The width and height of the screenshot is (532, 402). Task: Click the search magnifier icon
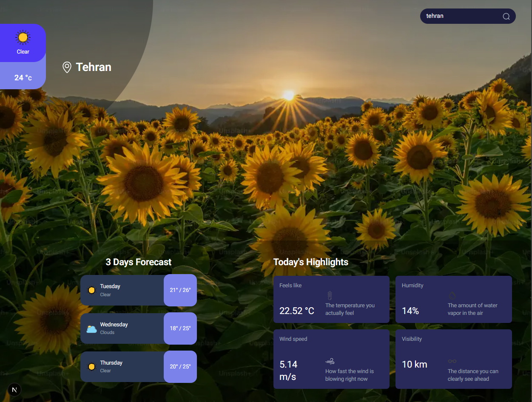pos(506,17)
